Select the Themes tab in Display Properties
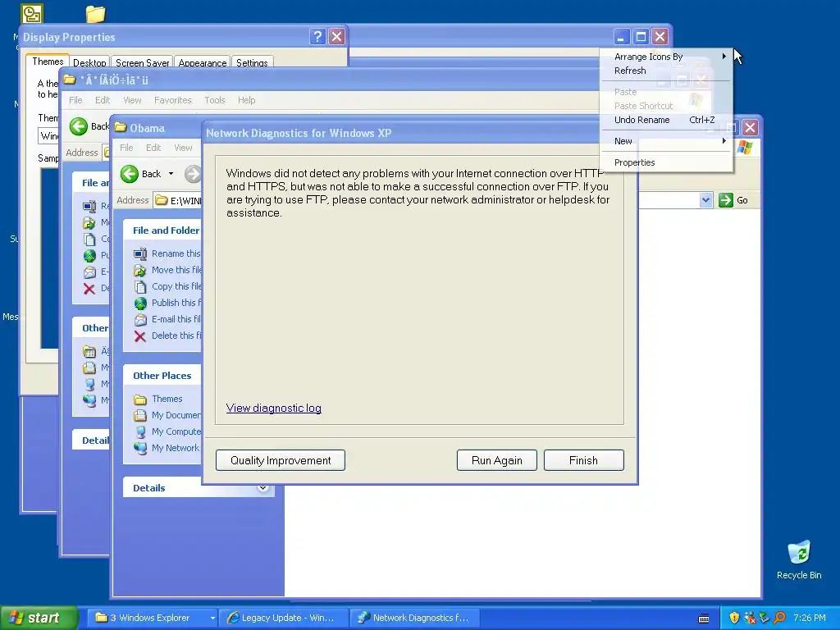 click(x=48, y=62)
